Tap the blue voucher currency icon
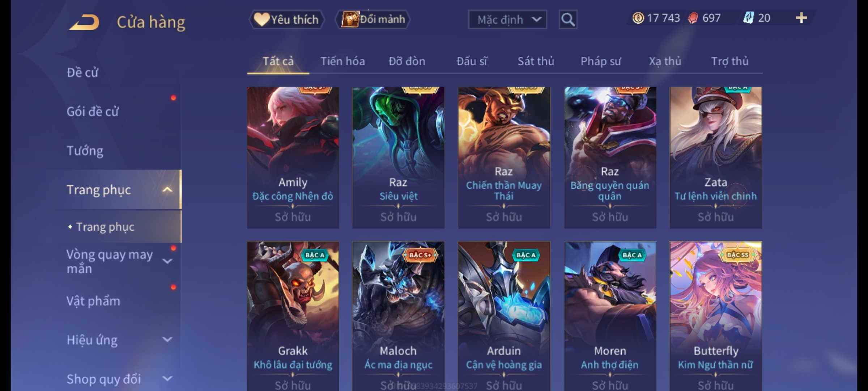 click(748, 18)
